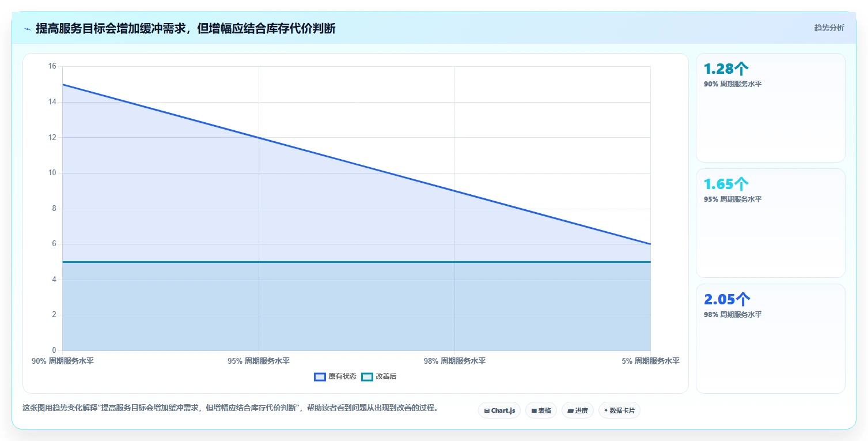Select the Chart.js tag
Image resolution: width=868 pixels, height=441 pixels.
click(x=499, y=410)
